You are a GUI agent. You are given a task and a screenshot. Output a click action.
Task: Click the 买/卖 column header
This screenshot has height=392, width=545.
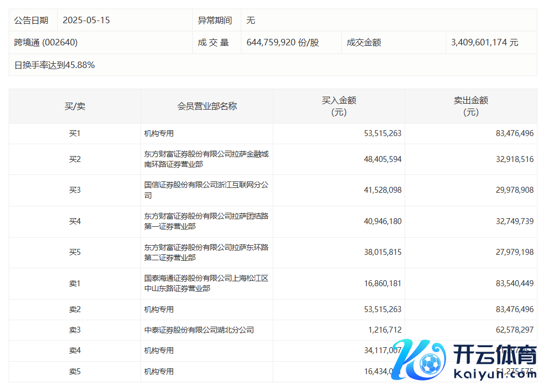(x=75, y=106)
